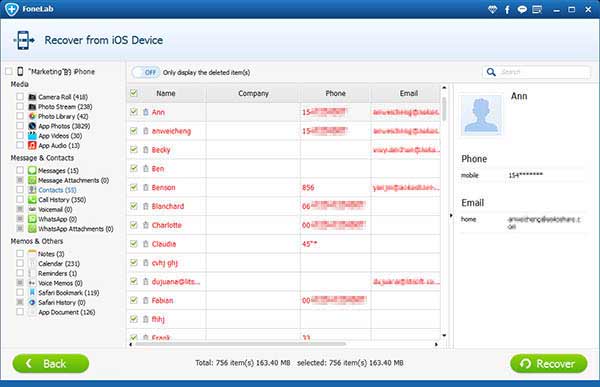This screenshot has height=387, width=600.
Task: Uncheck the Becky row checkbox
Action: (x=134, y=149)
